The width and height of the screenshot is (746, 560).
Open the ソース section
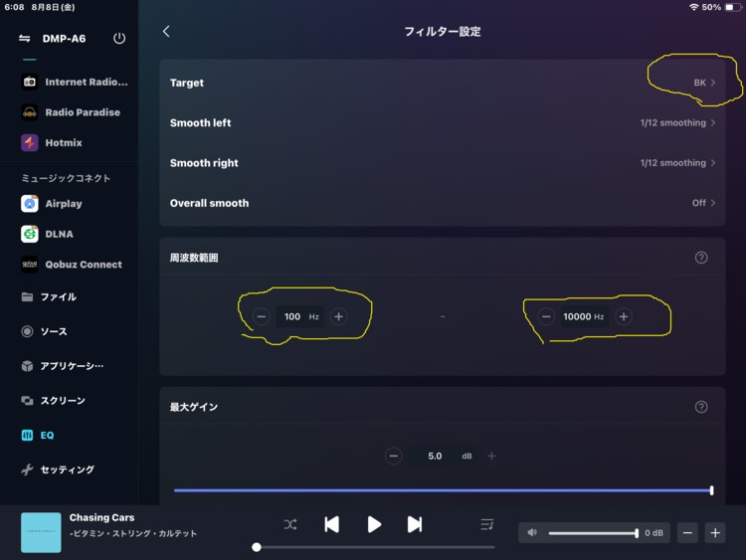point(44,331)
